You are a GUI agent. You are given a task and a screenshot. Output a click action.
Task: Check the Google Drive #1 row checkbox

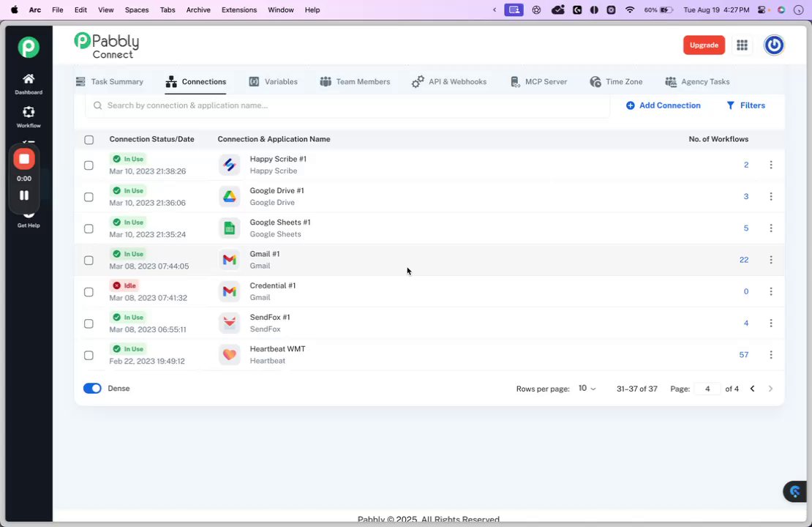(89, 197)
